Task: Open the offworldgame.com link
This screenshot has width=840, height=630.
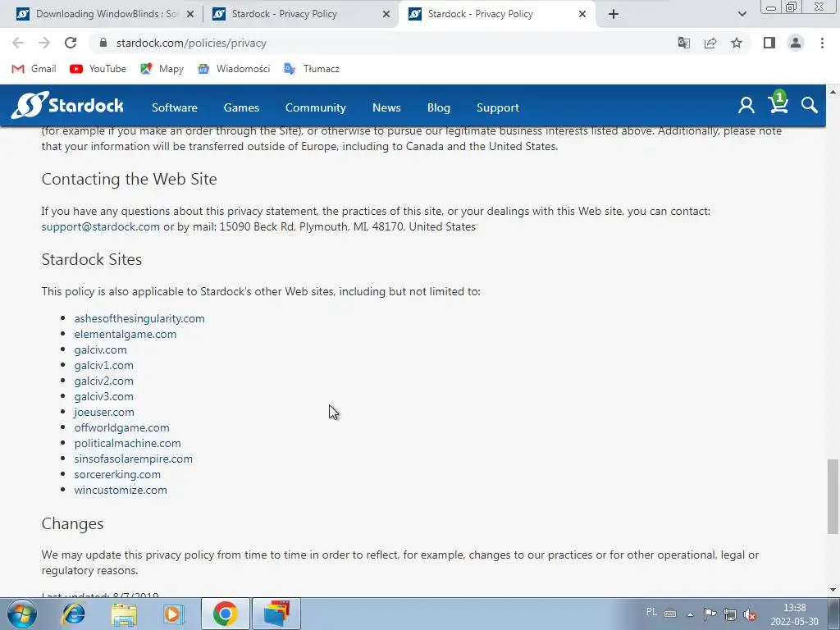Action: coord(121,427)
